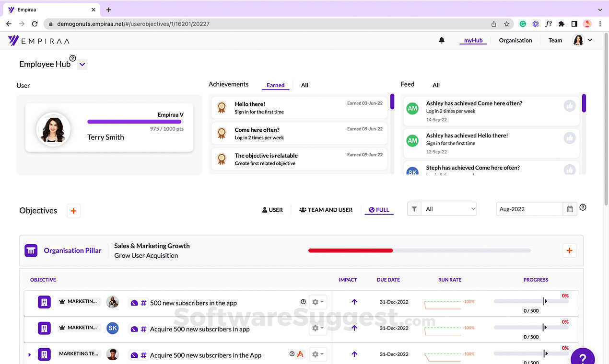Select TEAM AND USER objectives view
The height and width of the screenshot is (364, 609).
pyautogui.click(x=326, y=210)
